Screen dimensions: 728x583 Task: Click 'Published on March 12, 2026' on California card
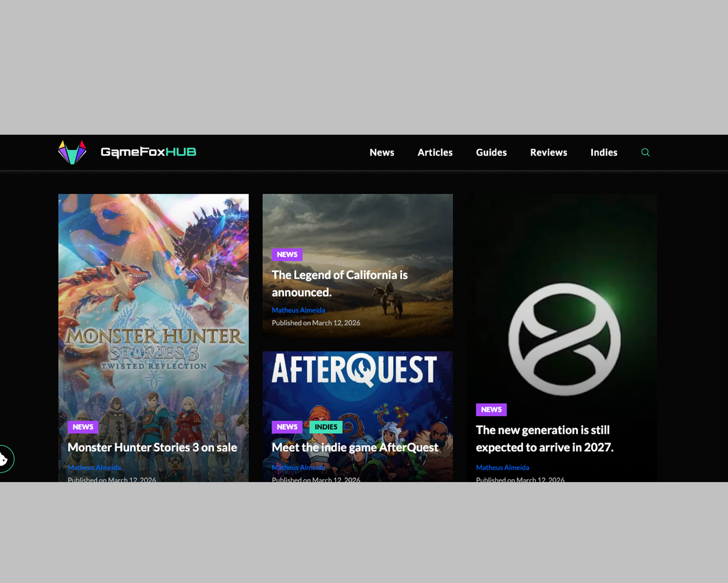tap(316, 323)
